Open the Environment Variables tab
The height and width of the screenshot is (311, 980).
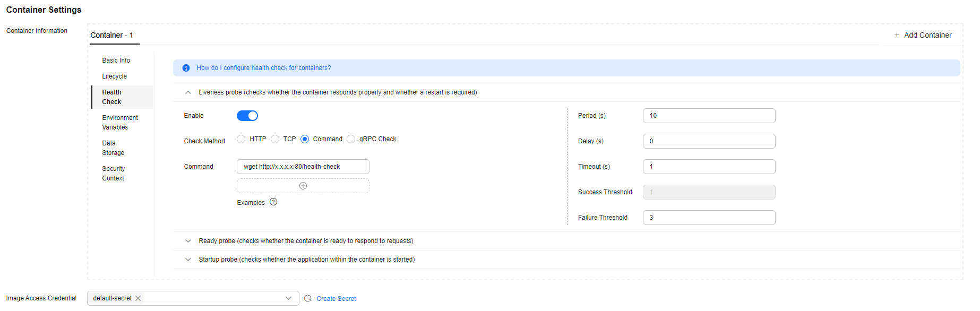pos(120,123)
